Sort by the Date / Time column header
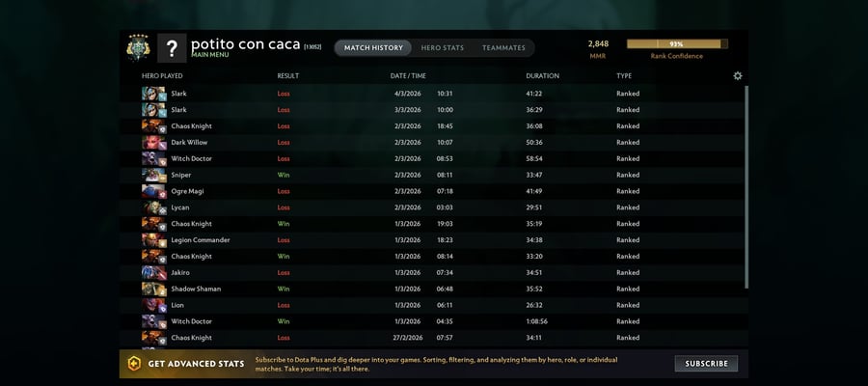The image size is (868, 386). tap(408, 76)
